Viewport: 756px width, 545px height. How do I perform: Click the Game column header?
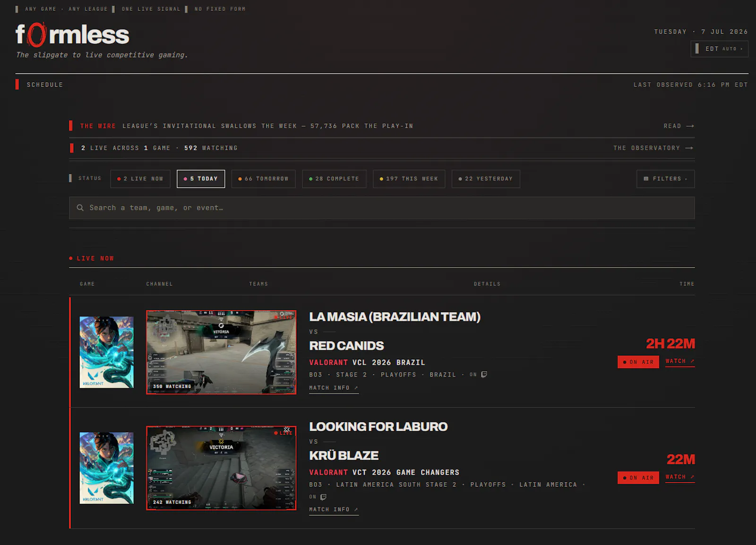(87, 284)
